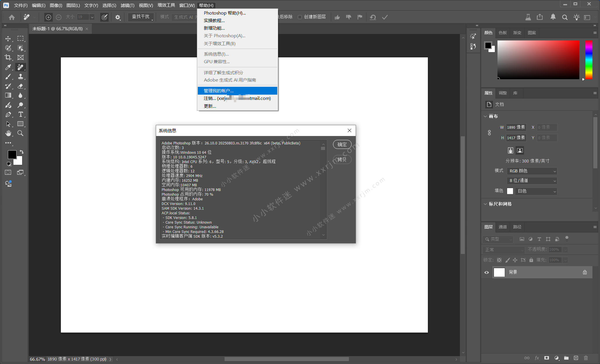Expand the 标尺和网格 section

point(486,204)
